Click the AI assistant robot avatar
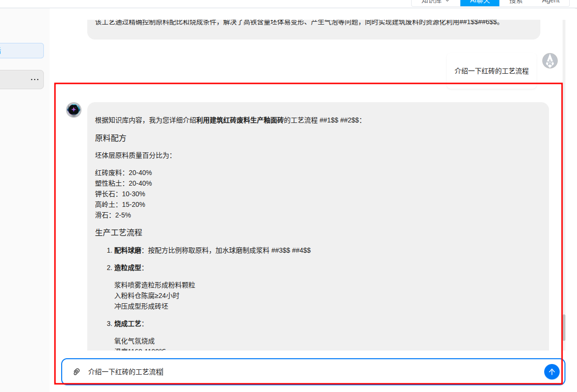Viewport: 577px width, 392px height. 74,110
